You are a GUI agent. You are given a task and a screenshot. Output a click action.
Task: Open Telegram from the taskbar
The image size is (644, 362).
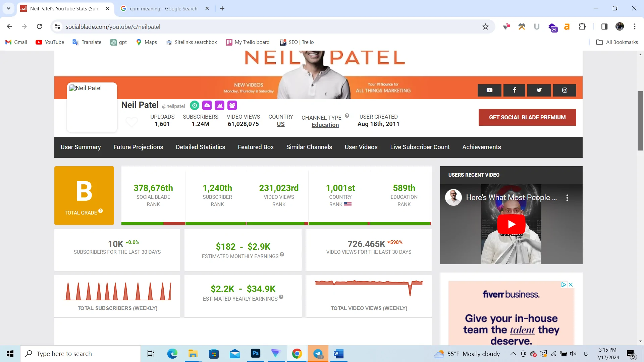coord(318,354)
